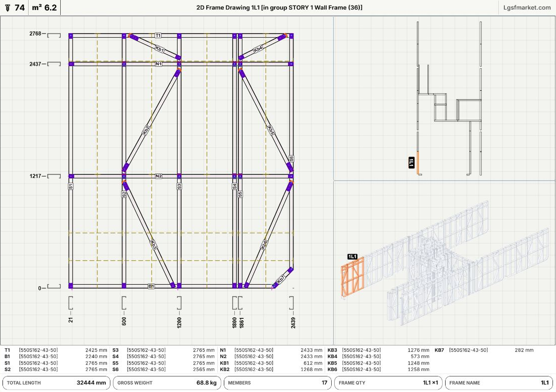Click the 74 screw count value
This screenshot has width=556, height=392.
click(x=20, y=8)
